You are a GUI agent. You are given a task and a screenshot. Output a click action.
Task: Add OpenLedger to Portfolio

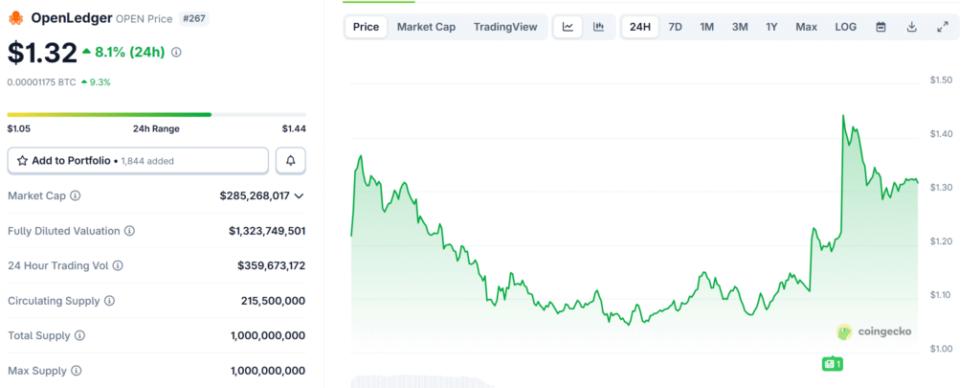point(138,161)
